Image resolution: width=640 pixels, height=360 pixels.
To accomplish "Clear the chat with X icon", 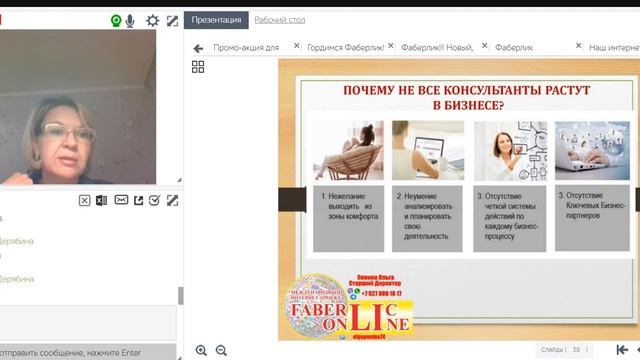I will [x=84, y=200].
